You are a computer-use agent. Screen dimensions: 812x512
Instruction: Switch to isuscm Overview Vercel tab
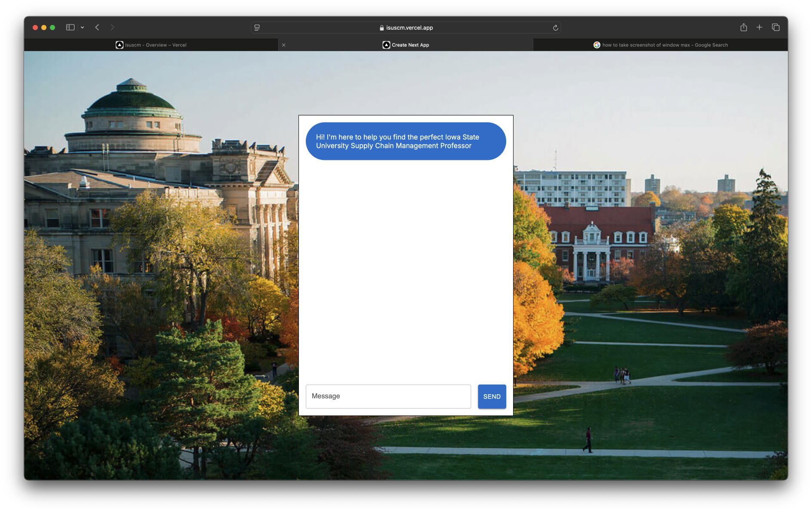pyautogui.click(x=151, y=45)
